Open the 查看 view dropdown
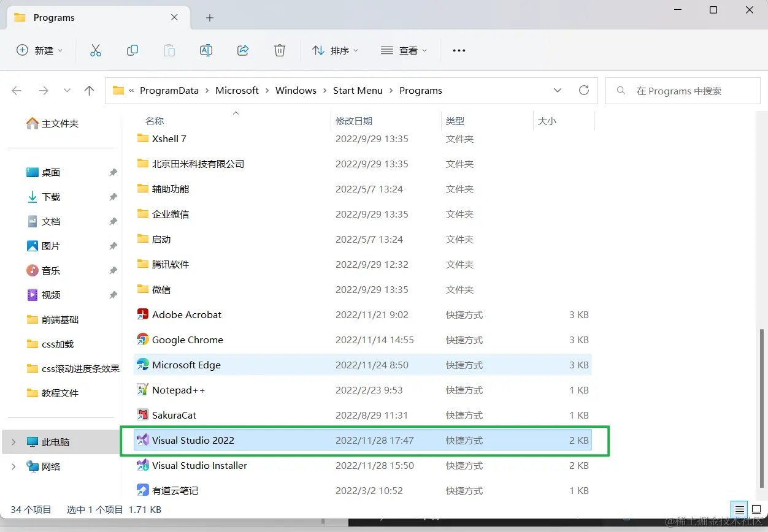Image resolution: width=768 pixels, height=532 pixels. point(404,50)
